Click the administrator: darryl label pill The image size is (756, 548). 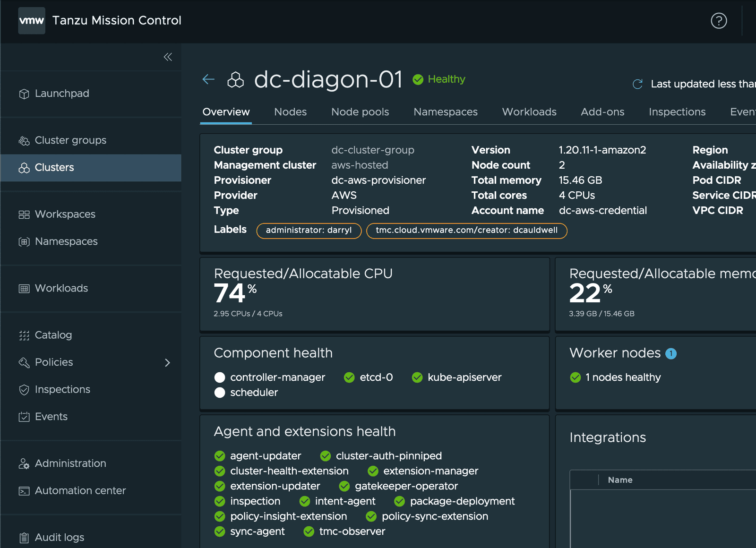click(309, 231)
